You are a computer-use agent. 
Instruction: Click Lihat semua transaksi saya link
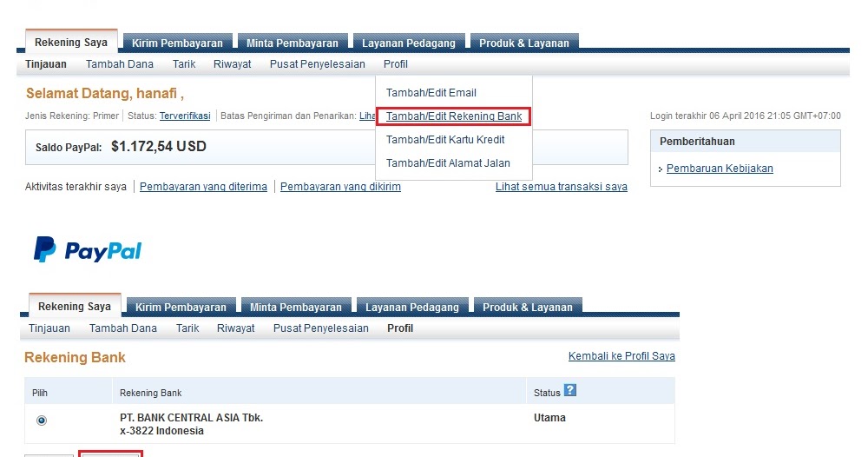[562, 187]
